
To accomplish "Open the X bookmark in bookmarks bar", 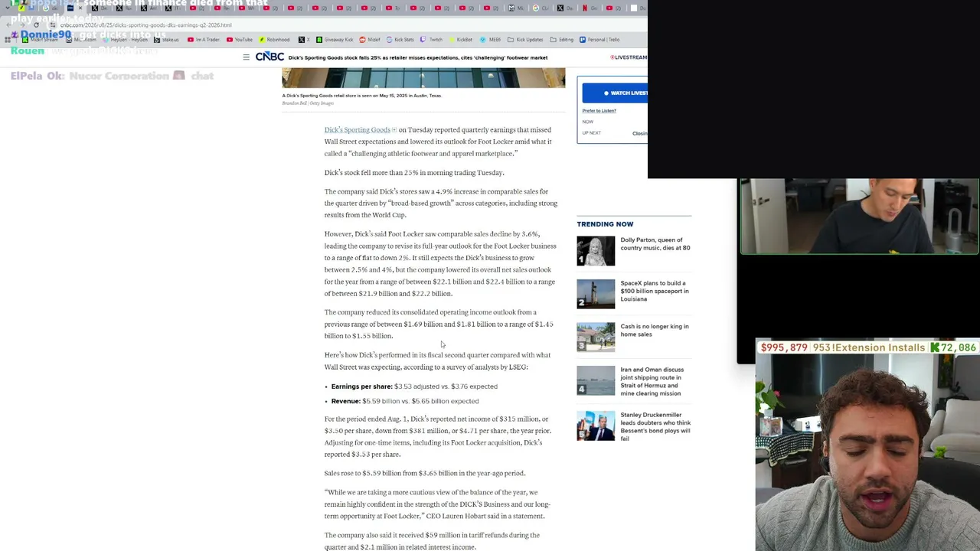I will pos(304,40).
